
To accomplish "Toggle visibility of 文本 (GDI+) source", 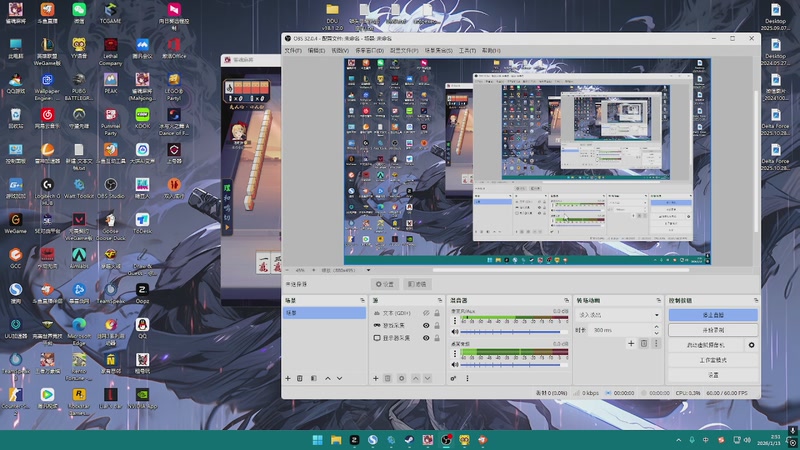I will coord(426,313).
